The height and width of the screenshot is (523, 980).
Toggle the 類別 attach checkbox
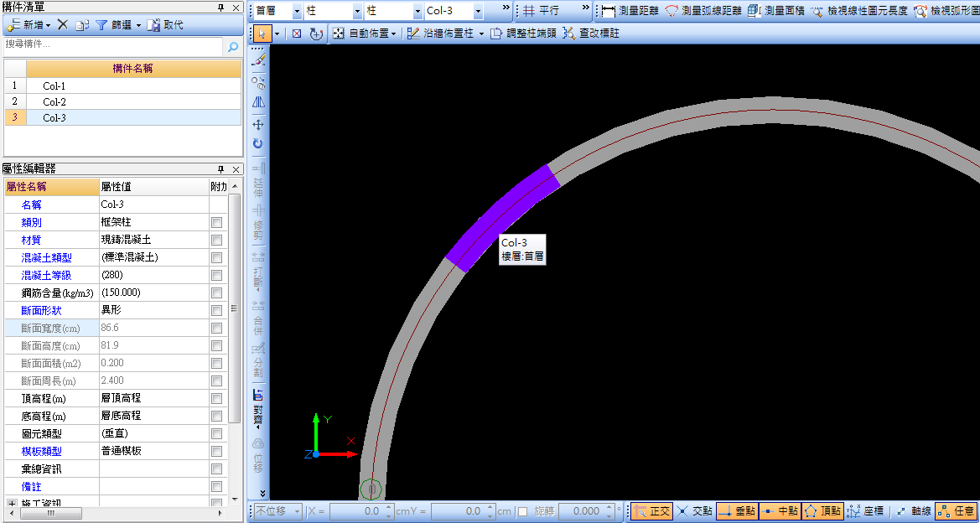click(x=216, y=222)
